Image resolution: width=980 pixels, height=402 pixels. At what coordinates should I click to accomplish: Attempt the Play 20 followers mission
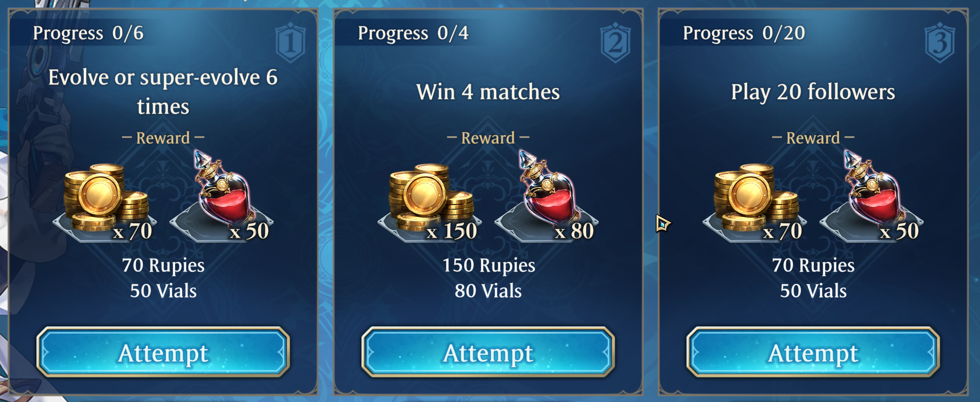[x=813, y=352]
